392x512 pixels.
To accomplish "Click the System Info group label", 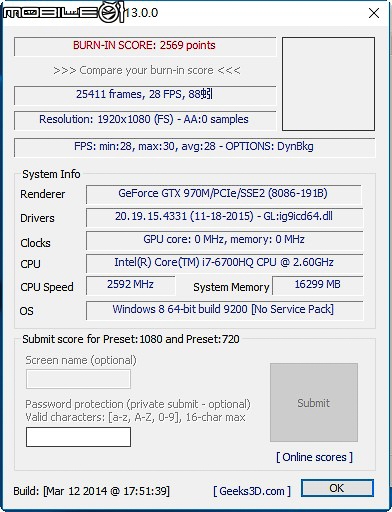I will 51,174.
